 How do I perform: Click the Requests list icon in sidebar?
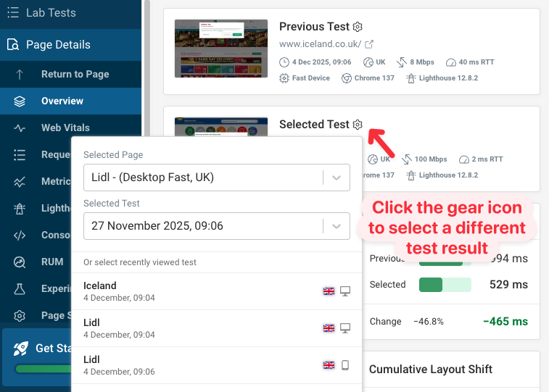point(20,154)
